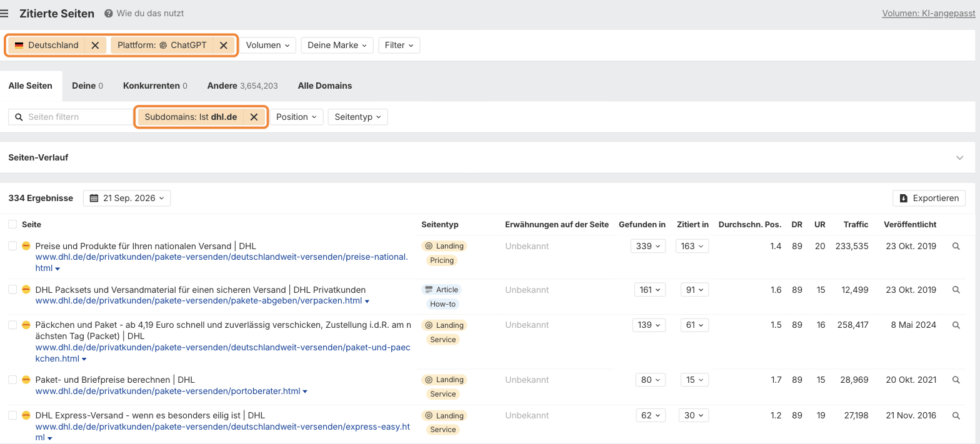The width and height of the screenshot is (980, 444).
Task: Open the Wie du das nutzt help link
Action: coord(150,13)
